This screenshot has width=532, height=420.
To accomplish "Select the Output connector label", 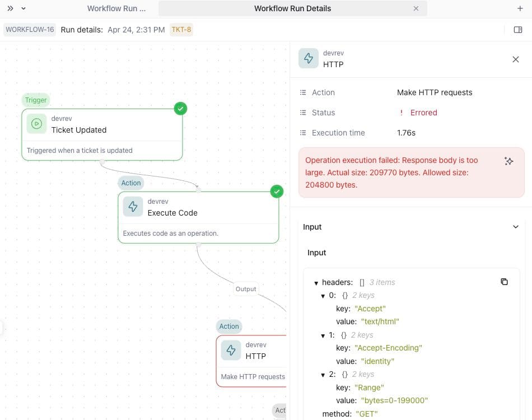I will [246, 289].
